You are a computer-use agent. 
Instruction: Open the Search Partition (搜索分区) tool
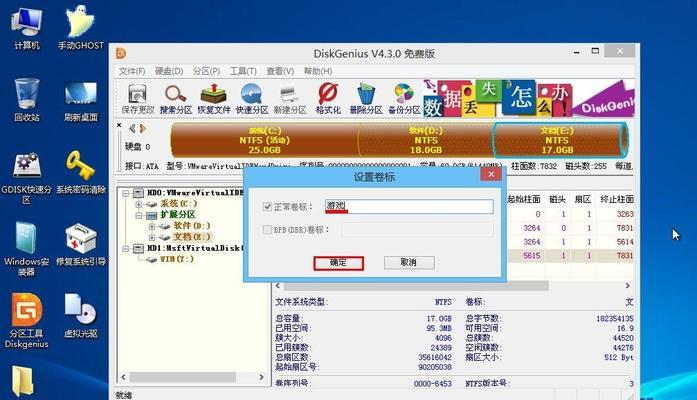pyautogui.click(x=176, y=99)
